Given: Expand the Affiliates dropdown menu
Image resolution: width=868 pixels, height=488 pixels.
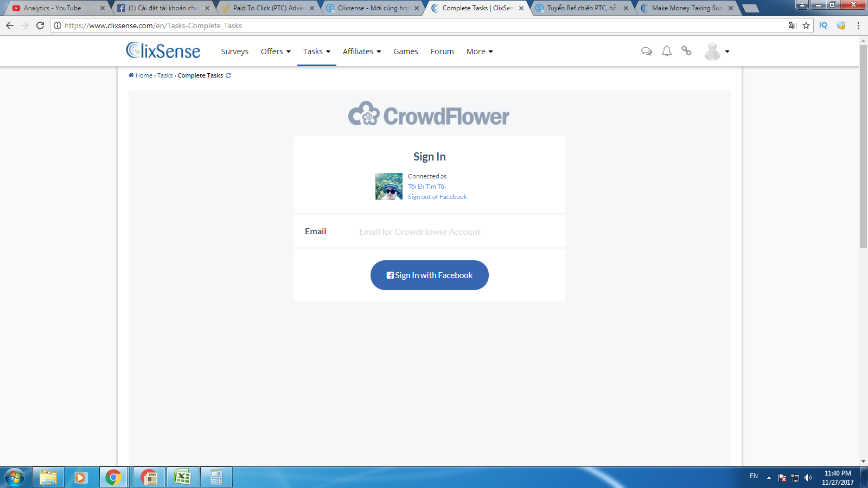Looking at the screenshot, I should point(362,52).
